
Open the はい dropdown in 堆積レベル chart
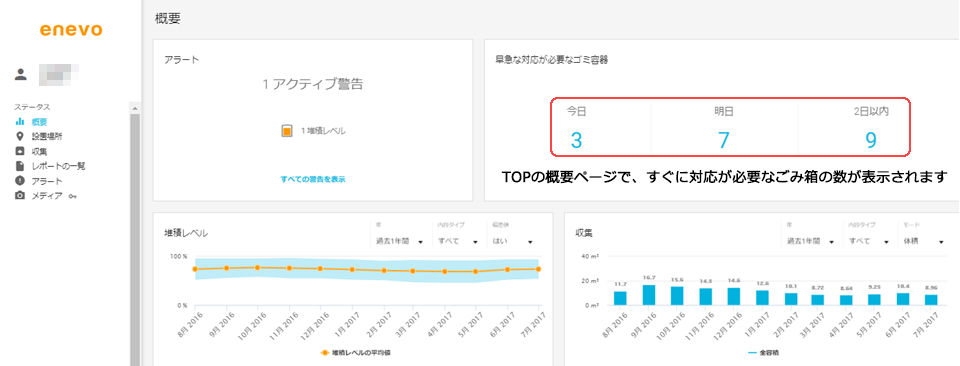click(513, 242)
